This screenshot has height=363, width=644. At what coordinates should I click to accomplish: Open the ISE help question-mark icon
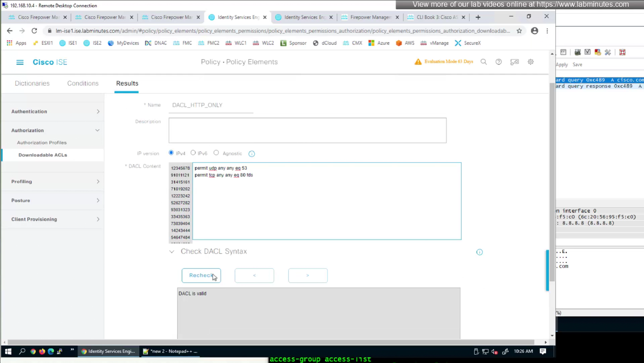click(x=498, y=62)
